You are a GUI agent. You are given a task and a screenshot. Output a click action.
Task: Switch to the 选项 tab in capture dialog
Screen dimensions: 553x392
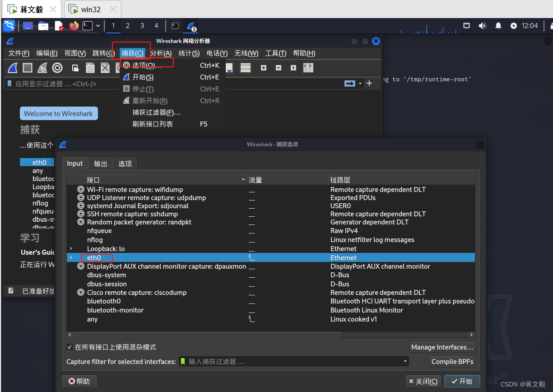pos(125,163)
